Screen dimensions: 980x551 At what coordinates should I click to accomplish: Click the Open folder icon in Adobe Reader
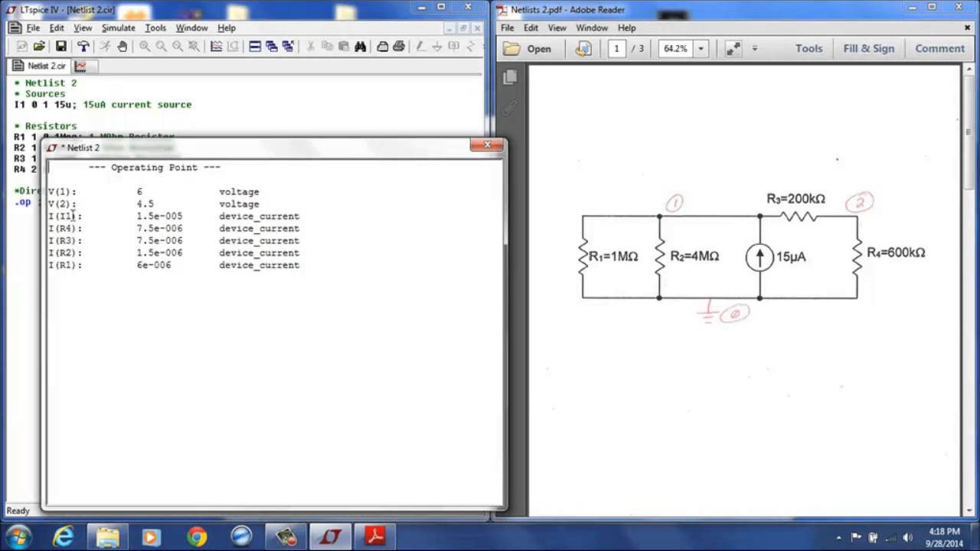click(x=511, y=48)
